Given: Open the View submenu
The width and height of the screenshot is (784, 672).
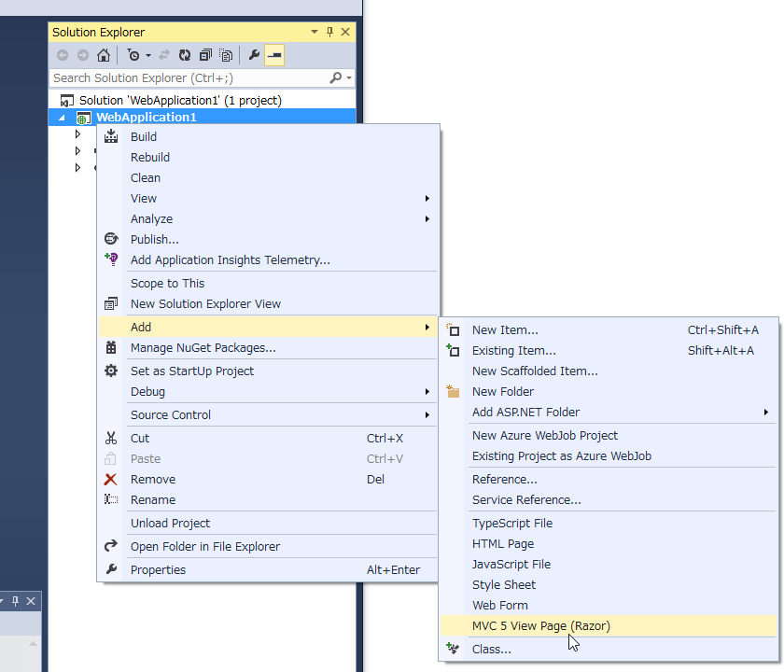Looking at the screenshot, I should click(268, 198).
